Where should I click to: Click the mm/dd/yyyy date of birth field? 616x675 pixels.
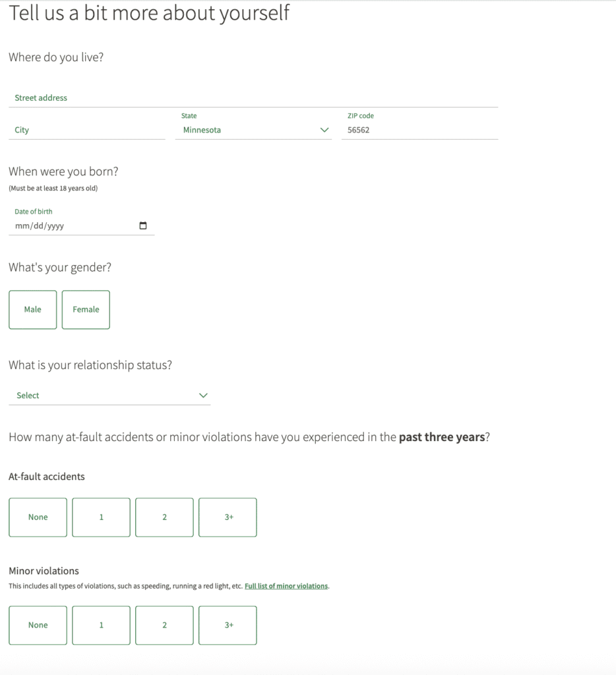coord(73,226)
